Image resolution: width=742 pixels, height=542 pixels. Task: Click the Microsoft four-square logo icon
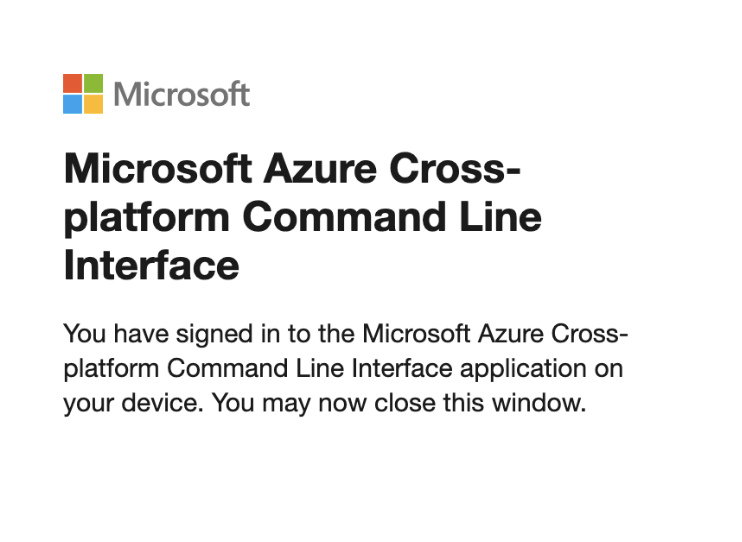[x=83, y=94]
